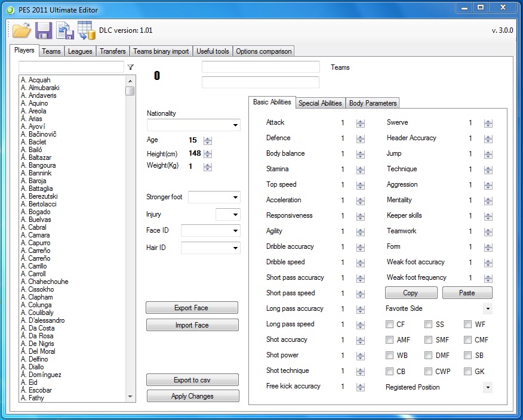
Task: Enable the AMF position checkbox
Action: coord(389,339)
